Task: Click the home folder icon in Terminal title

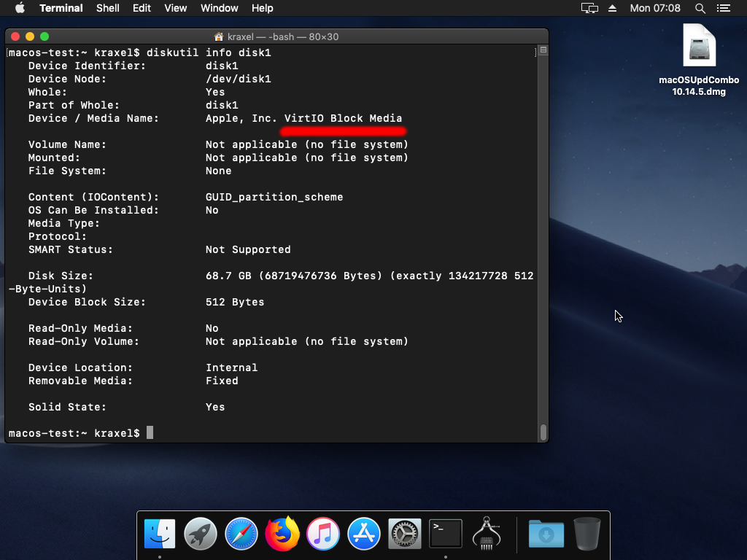Action: tap(219, 36)
